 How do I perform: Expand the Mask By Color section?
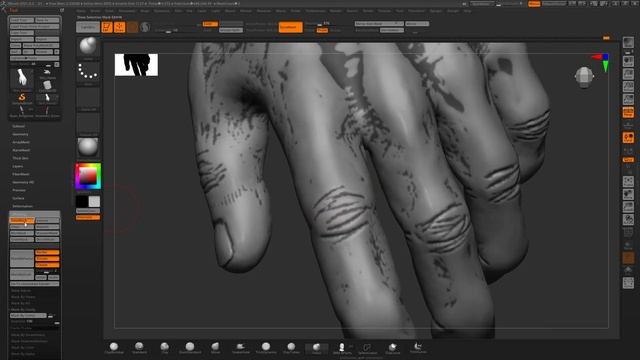tap(23, 347)
